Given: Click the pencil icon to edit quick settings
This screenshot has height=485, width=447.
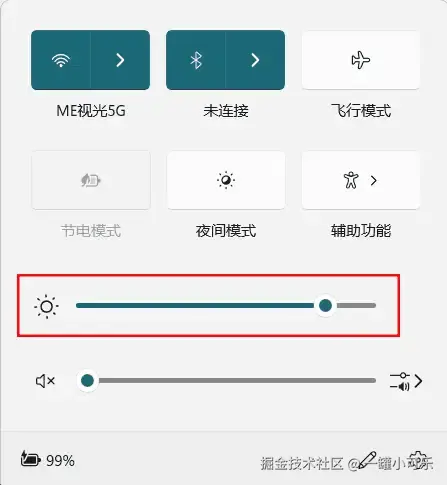Looking at the screenshot, I should click(368, 461).
